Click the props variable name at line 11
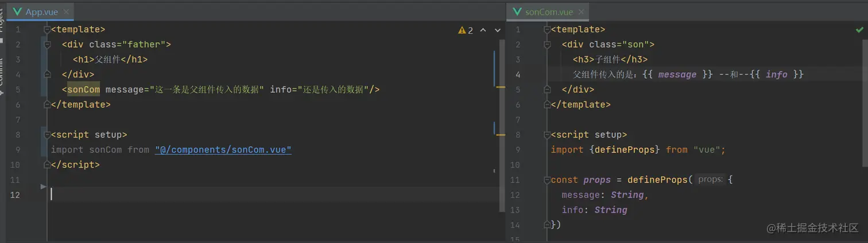Viewport: 868px width, 243px height. click(597, 179)
